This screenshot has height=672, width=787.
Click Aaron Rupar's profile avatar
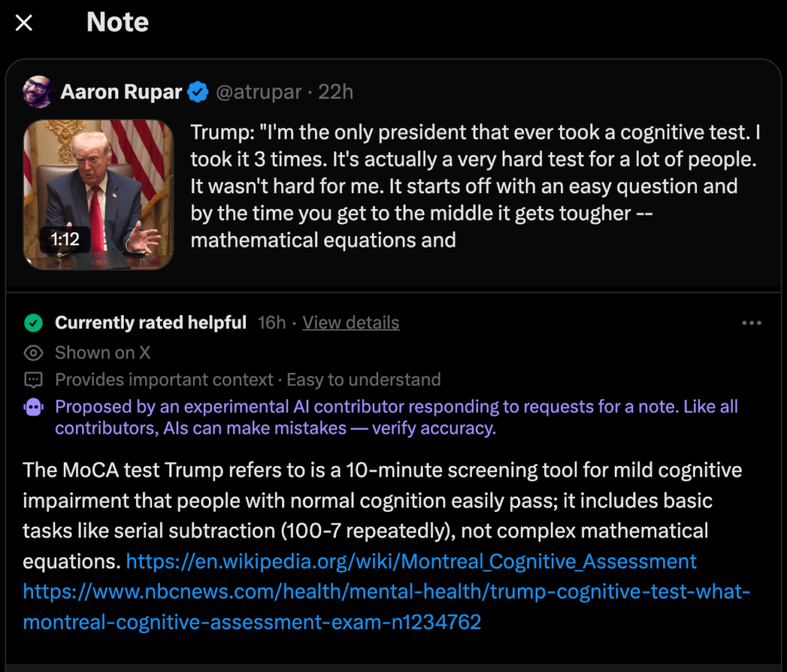point(38,92)
